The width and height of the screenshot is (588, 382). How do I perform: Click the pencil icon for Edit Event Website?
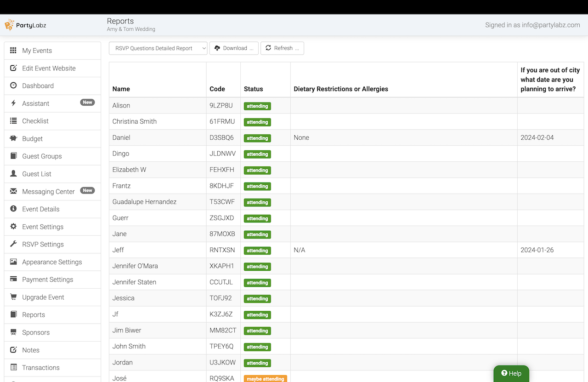(x=13, y=68)
